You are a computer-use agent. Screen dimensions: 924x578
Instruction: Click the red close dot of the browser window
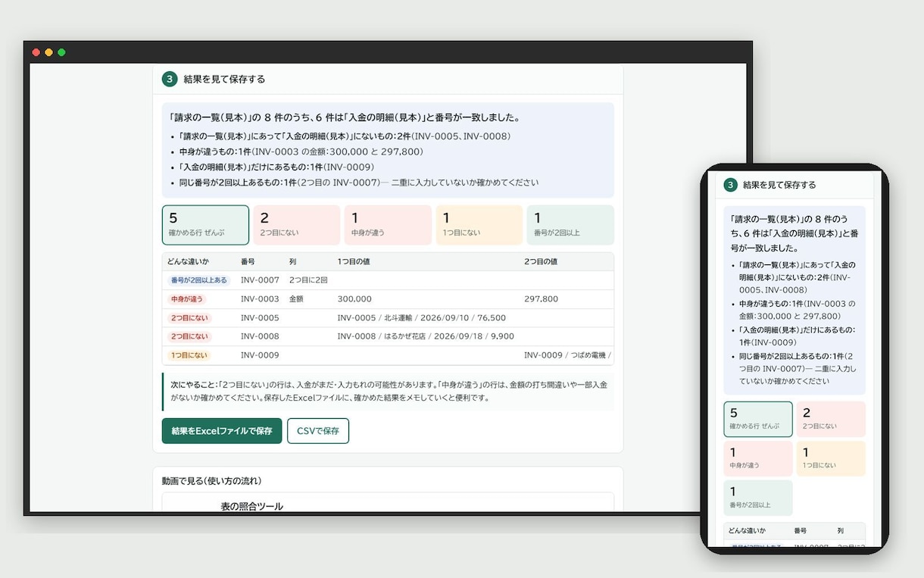point(36,52)
